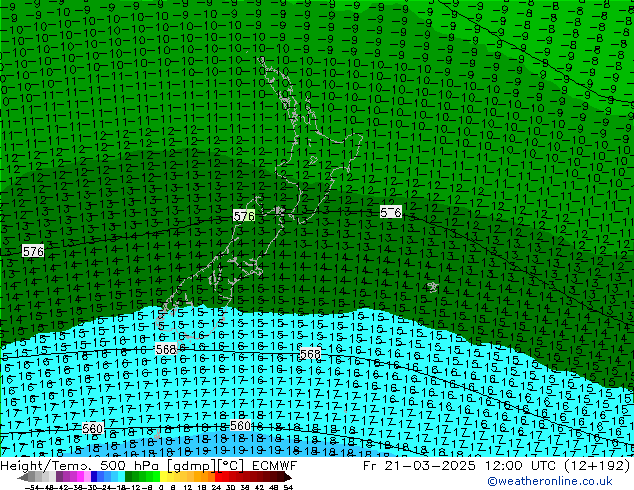This screenshot has height=490, width=634.
Task: Click the 54 legend value
Action: [x=288, y=487]
